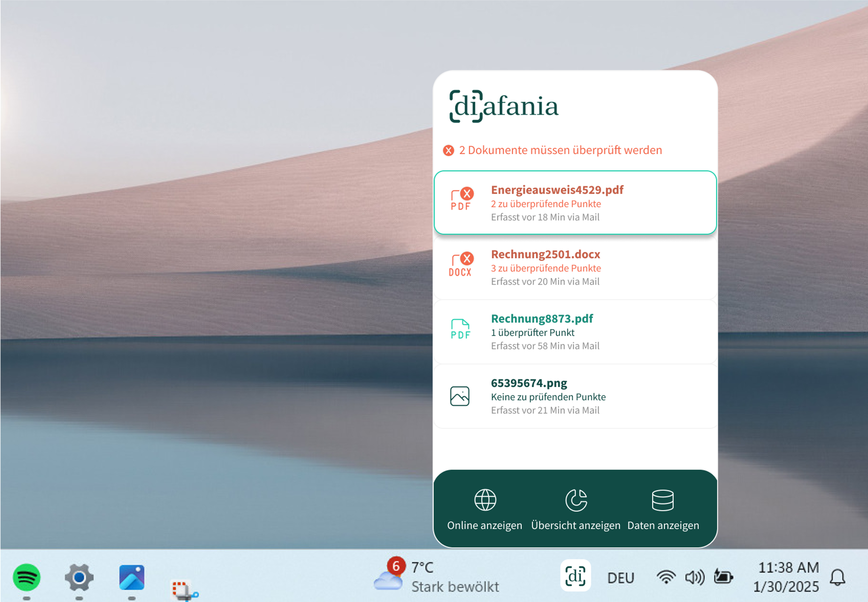The height and width of the screenshot is (602, 868).
Task: Click the pie chart Übersicht anzeigen icon
Action: (576, 500)
